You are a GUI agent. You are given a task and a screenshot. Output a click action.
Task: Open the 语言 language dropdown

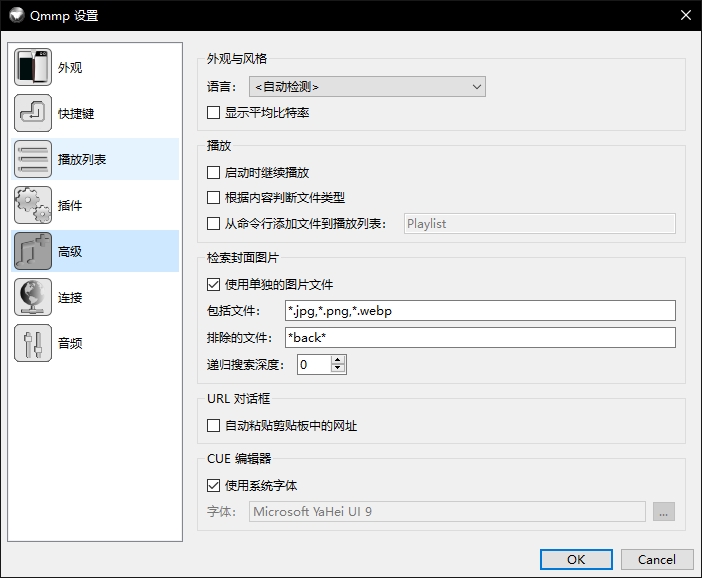click(367, 86)
